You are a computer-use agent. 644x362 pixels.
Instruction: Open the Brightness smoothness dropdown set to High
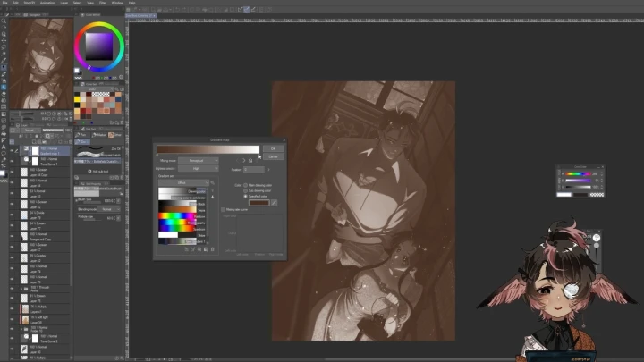coord(198,168)
